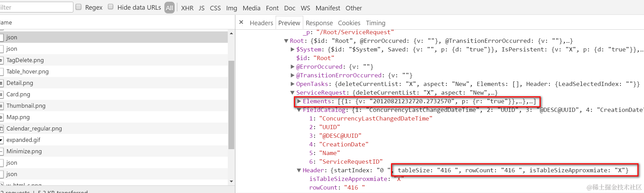This screenshot has width=644, height=193.
Task: Select the json request just below Minimize.png
Action: coord(114,163)
